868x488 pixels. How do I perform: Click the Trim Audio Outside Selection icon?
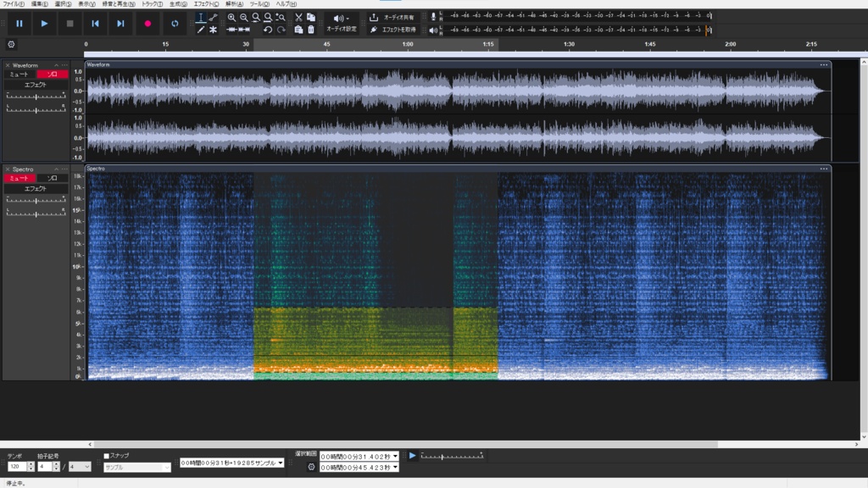tap(231, 30)
